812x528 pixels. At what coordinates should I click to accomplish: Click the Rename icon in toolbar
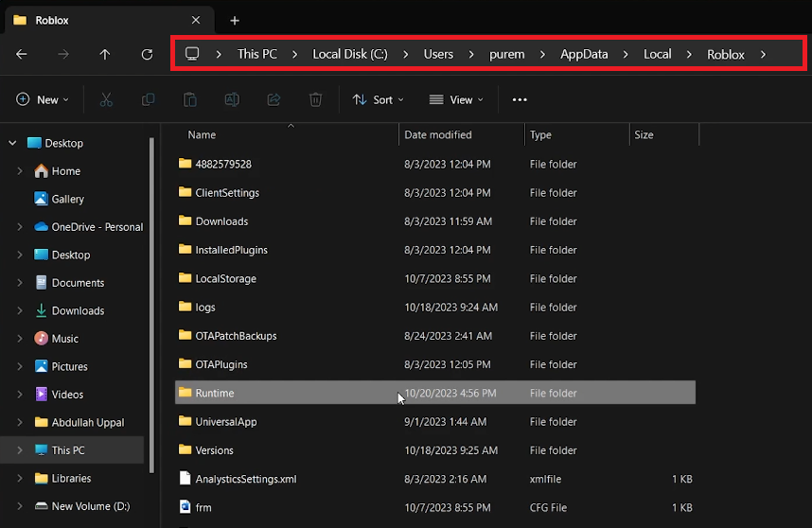tap(232, 99)
